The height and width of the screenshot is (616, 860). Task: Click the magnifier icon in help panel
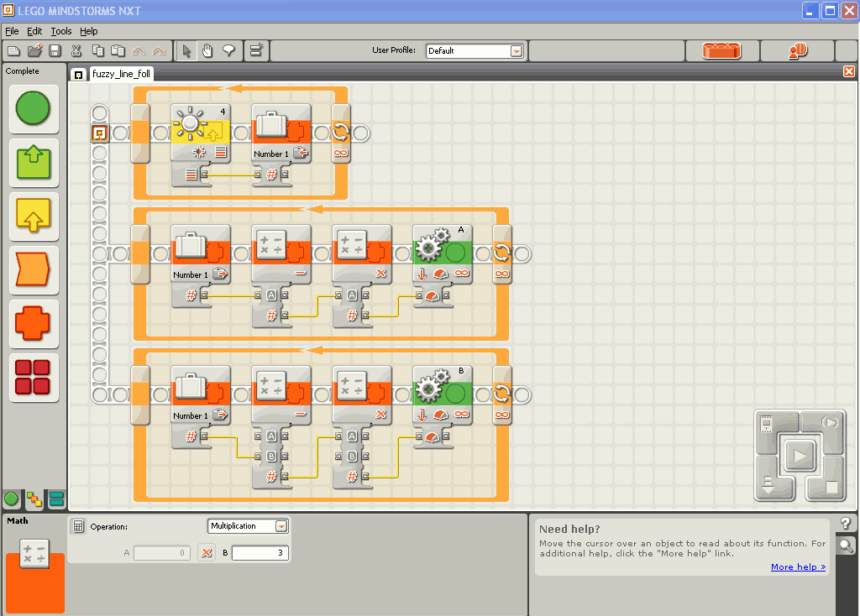click(847, 546)
